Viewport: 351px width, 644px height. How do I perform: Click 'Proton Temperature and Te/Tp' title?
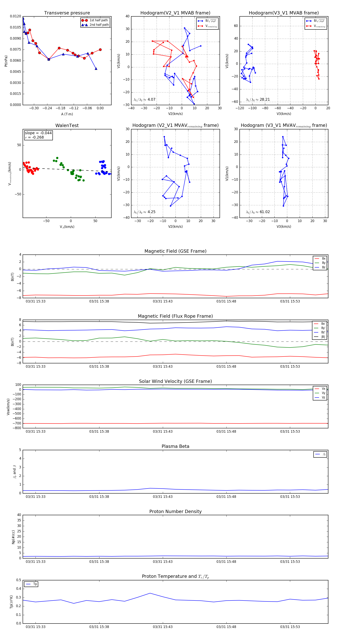175,576
